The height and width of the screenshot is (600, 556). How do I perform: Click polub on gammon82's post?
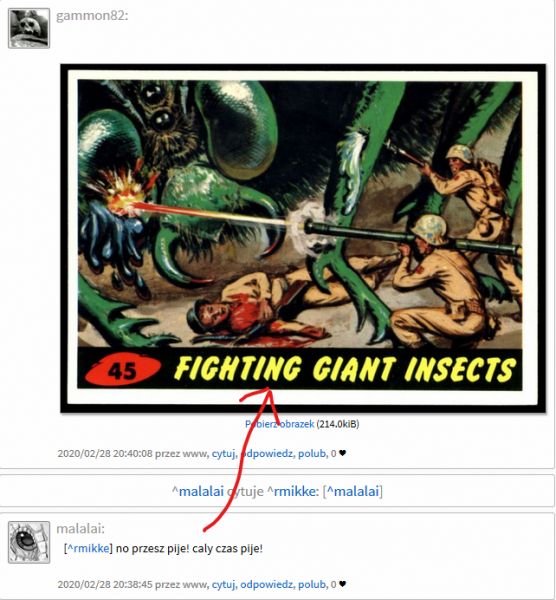[x=312, y=453]
